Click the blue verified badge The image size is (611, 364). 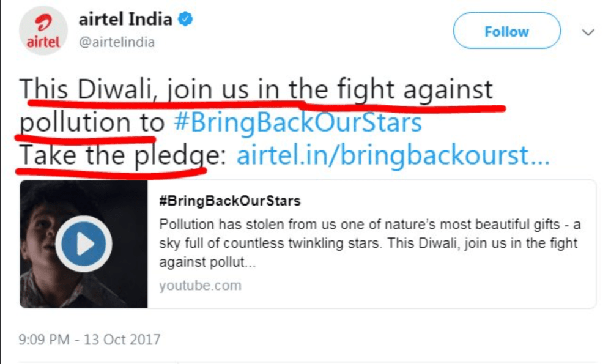coord(186,19)
